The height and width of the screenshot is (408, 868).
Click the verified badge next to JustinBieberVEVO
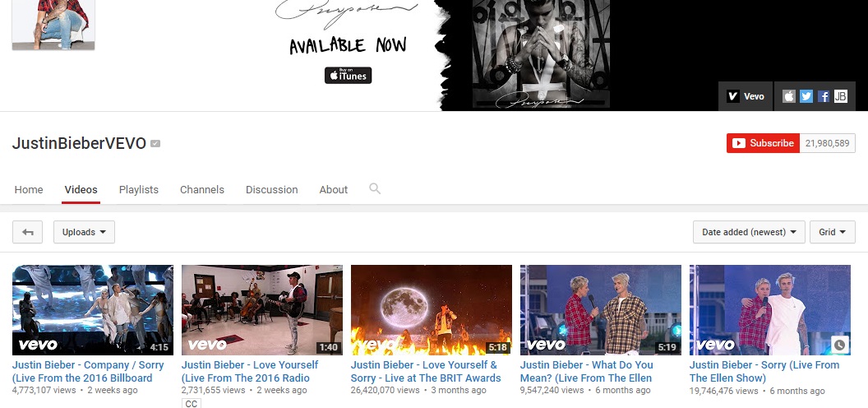coord(155,144)
